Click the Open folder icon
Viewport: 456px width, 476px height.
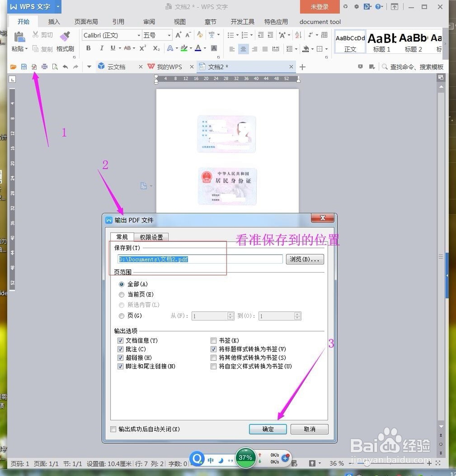pyautogui.click(x=13, y=67)
